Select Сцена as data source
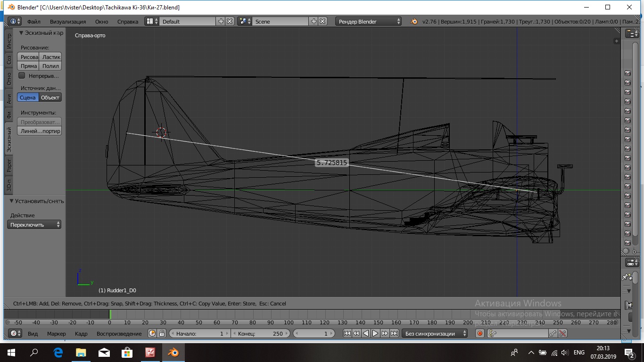This screenshot has width=644, height=362. [28, 98]
